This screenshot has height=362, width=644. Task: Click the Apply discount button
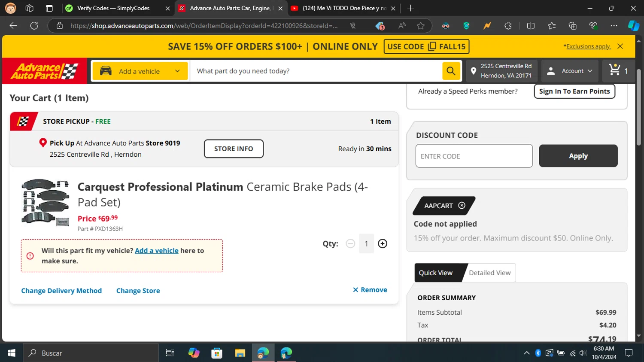[x=578, y=156]
